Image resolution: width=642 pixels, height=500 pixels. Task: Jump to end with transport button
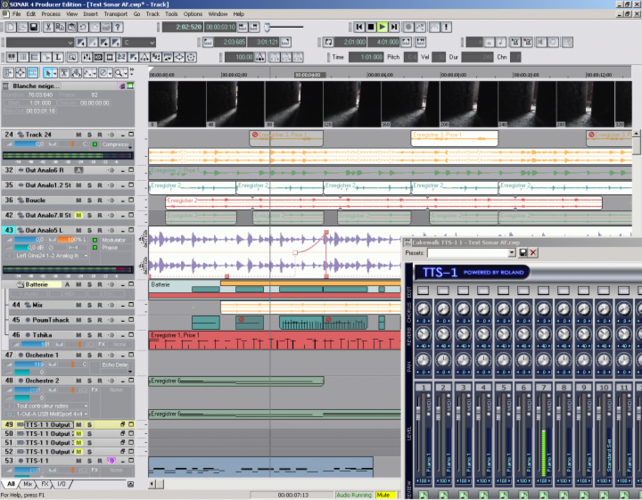[x=393, y=27]
